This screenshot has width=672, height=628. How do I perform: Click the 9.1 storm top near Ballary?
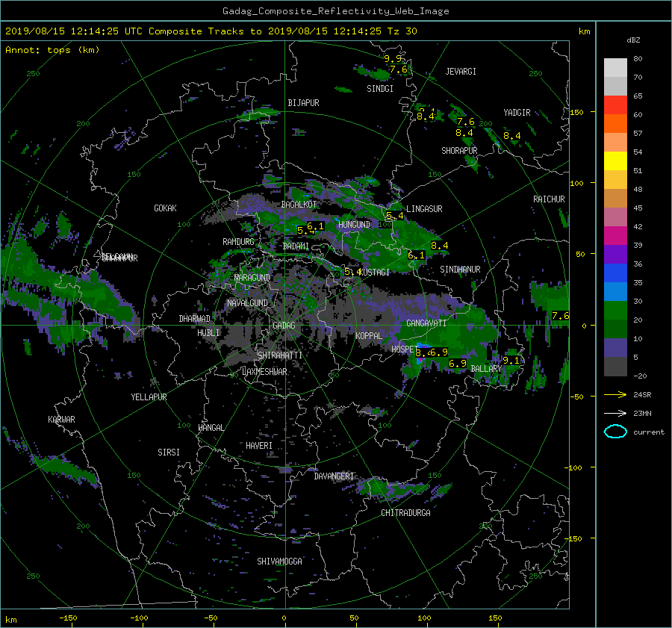(x=511, y=361)
